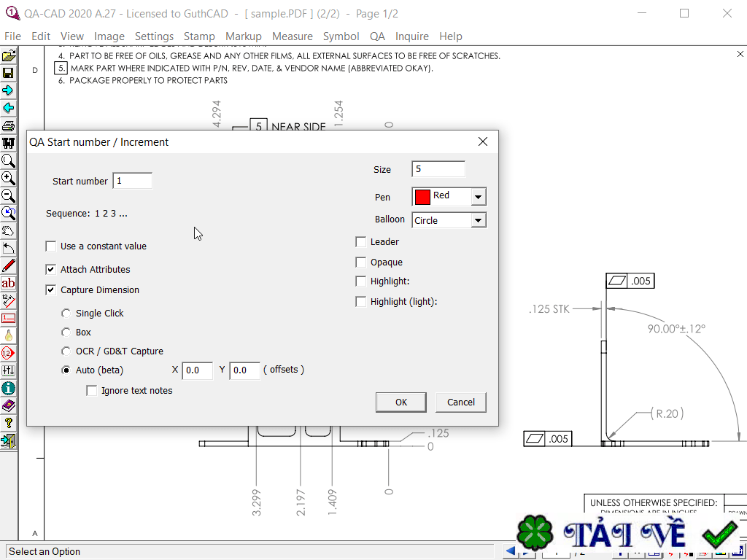747x560 pixels.
Task: Click the OK button
Action: coord(400,402)
